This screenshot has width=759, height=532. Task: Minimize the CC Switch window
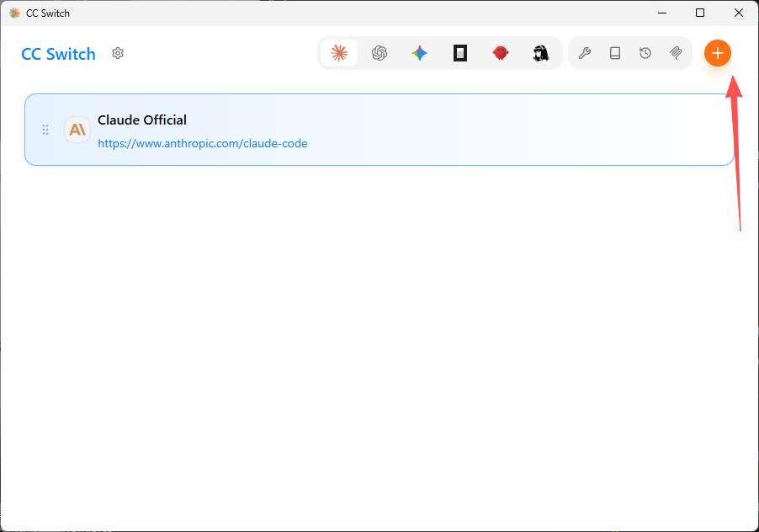tap(662, 13)
